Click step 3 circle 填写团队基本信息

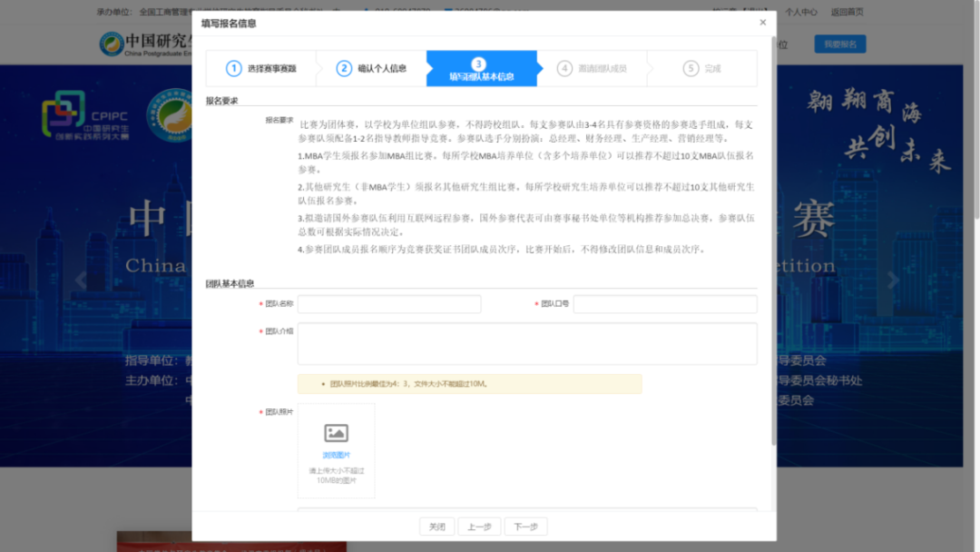pyautogui.click(x=480, y=64)
